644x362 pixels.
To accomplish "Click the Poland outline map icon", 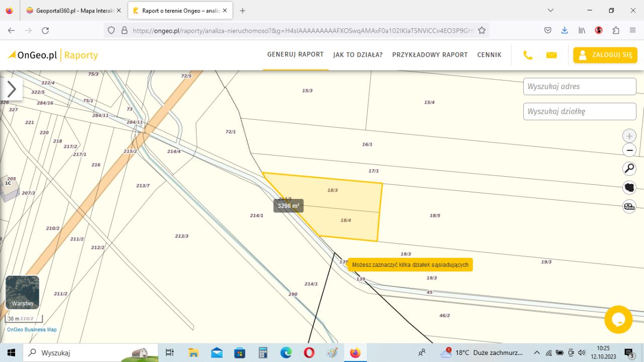I will pos(629,188).
